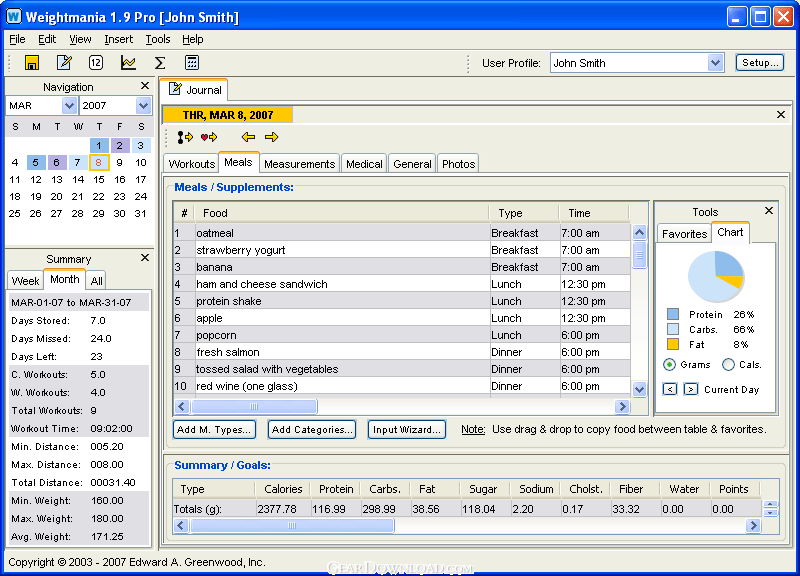The image size is (800, 576).
Task: Click the sigma summary toolbar icon
Action: point(160,63)
